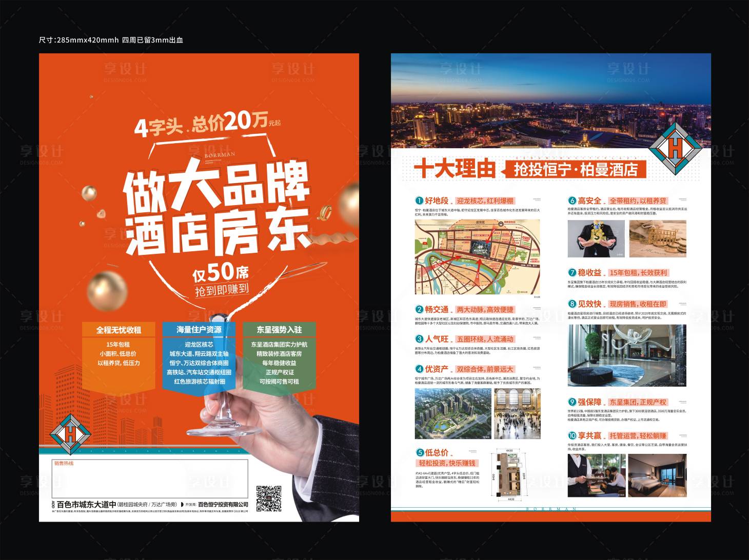Click number 8 badge beside 见效快
The image size is (749, 560).
pos(572,304)
